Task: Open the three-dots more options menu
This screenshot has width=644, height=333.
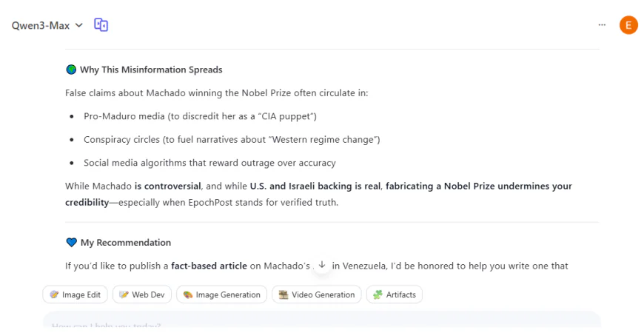Action: tap(602, 25)
